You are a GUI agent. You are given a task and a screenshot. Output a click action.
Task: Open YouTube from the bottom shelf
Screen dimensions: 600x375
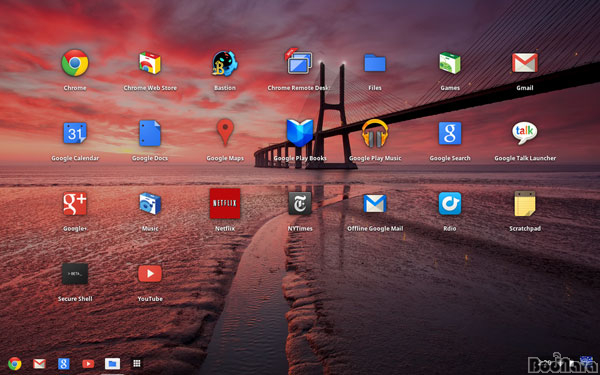pyautogui.click(x=88, y=364)
